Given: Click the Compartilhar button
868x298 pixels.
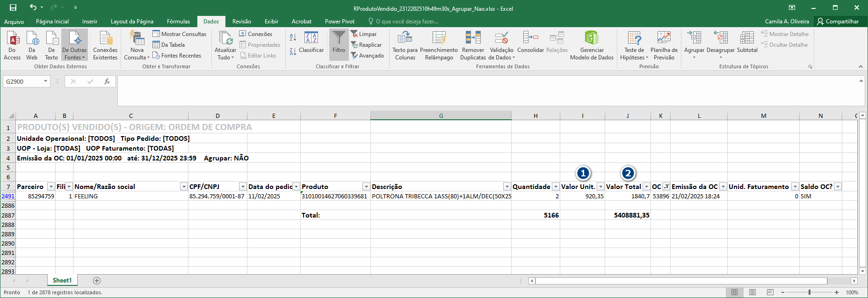Looking at the screenshot, I should [x=838, y=22].
